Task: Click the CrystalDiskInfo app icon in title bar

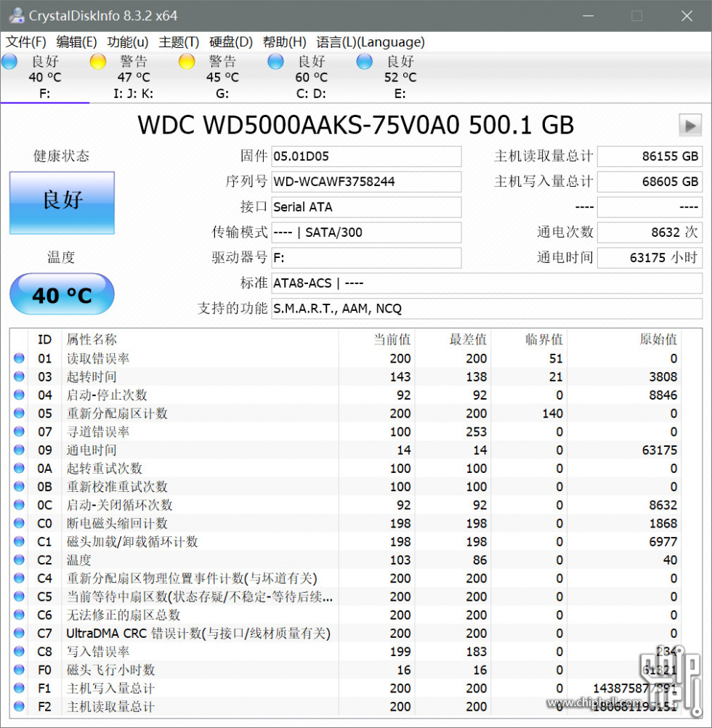Action: pos(16,15)
